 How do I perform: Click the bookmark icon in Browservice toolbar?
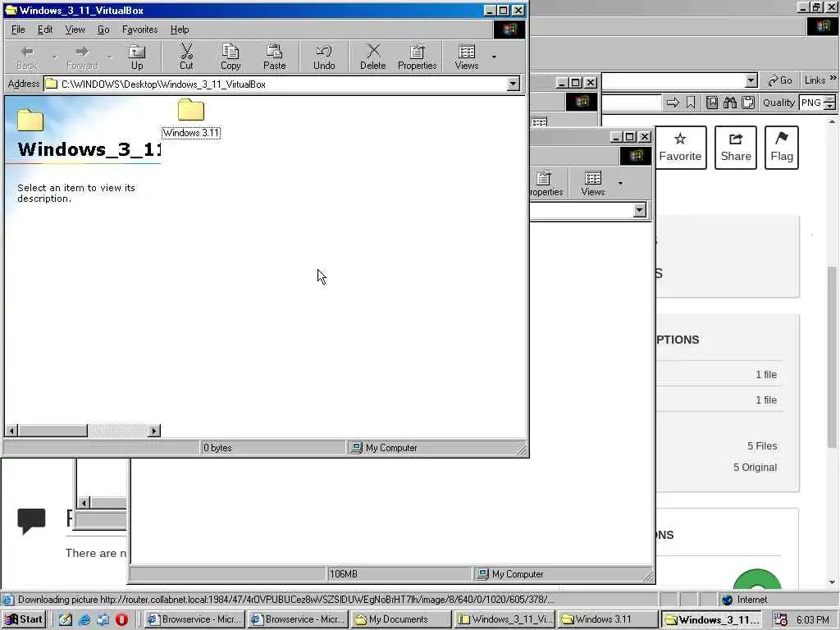tap(691, 103)
